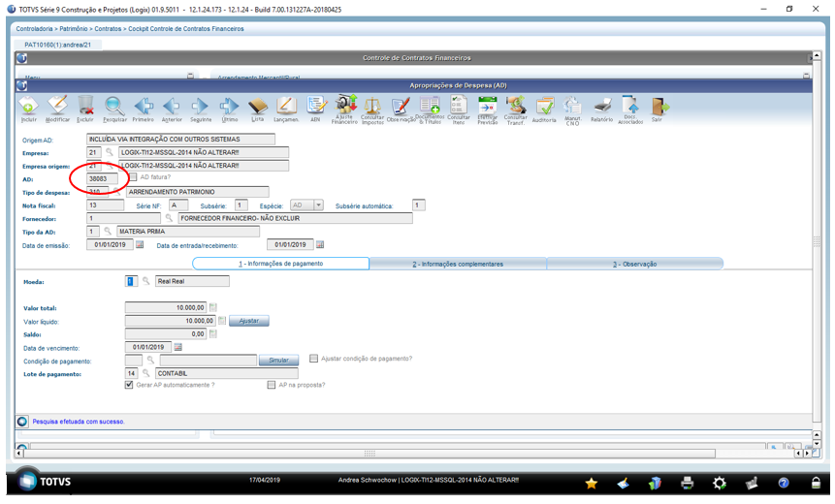835x504 pixels.
Task: Toggle AP na proposta checkbox
Action: click(x=272, y=384)
